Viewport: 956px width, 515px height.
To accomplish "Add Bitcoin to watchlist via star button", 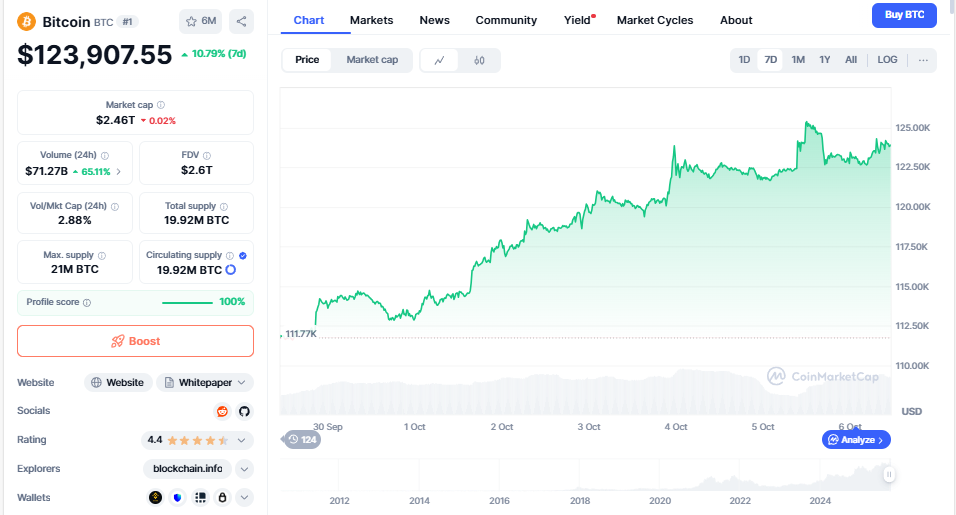I will [x=201, y=21].
